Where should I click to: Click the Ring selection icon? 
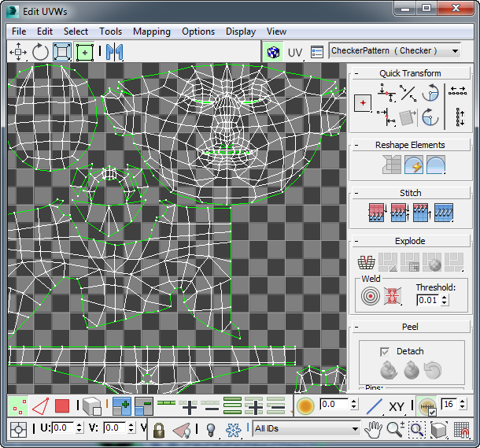click(x=233, y=406)
